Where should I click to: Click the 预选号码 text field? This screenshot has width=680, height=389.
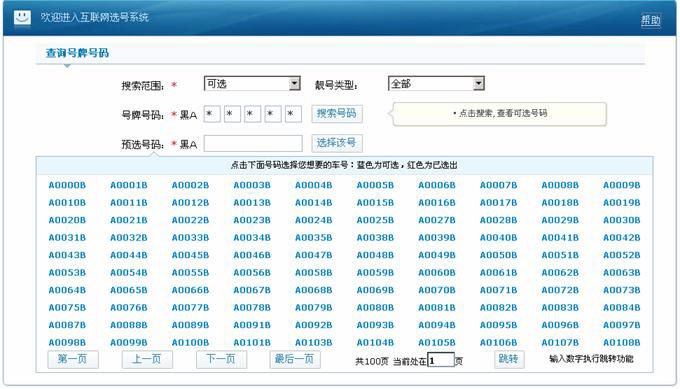(253, 143)
